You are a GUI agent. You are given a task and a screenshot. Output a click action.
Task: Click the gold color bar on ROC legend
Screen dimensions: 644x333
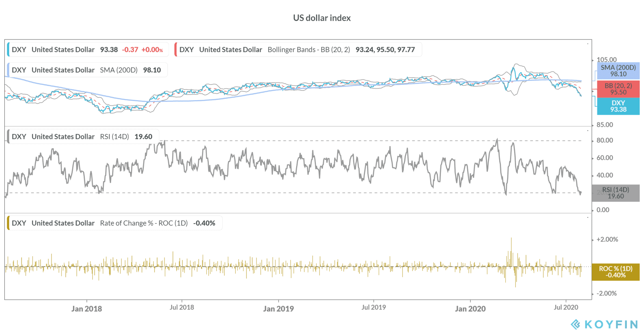point(8,223)
